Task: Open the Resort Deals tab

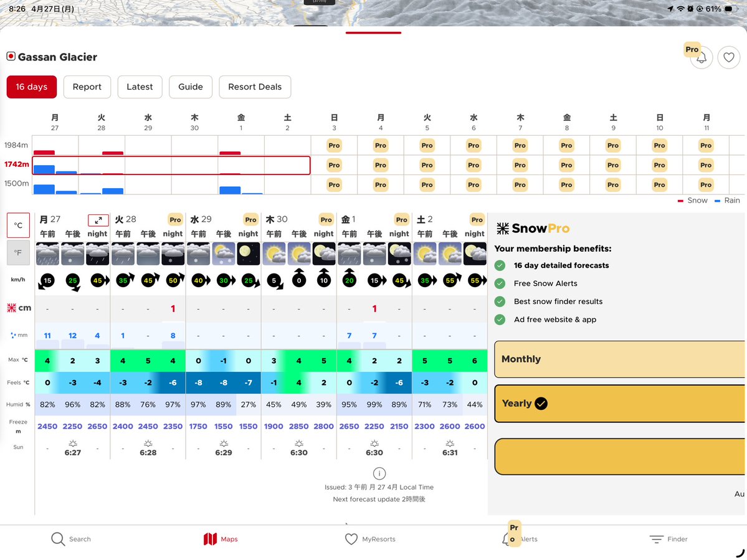Action: click(x=255, y=87)
